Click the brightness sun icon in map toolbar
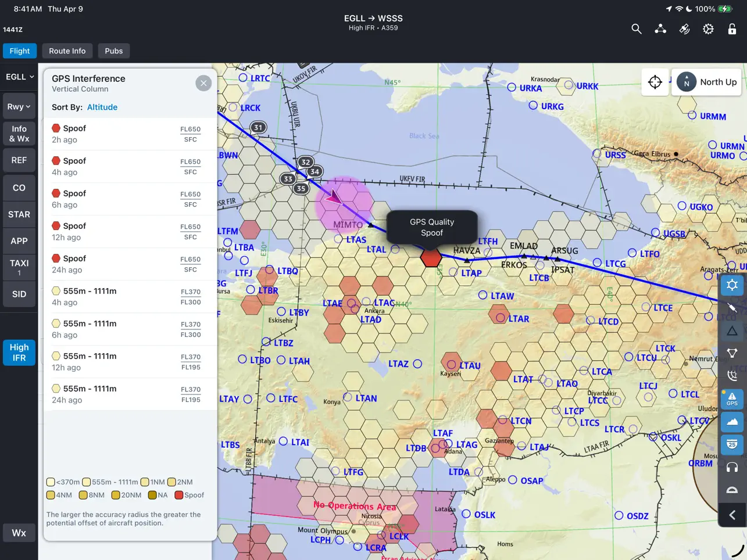 732,285
